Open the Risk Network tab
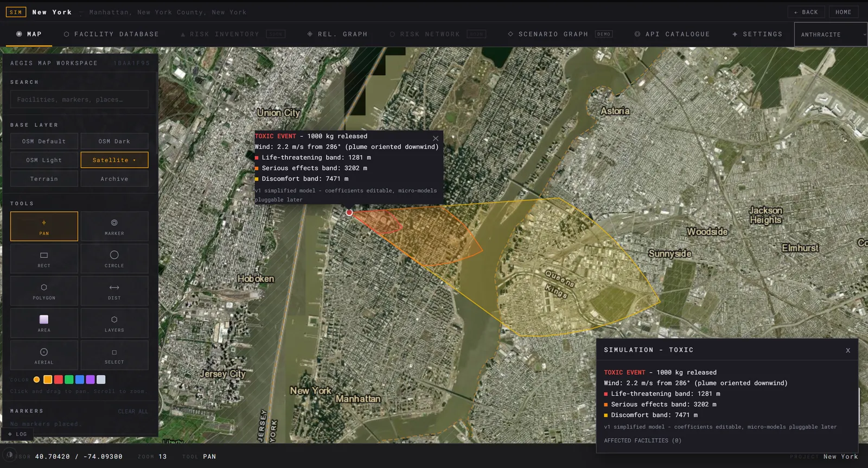This screenshot has width=868, height=468. coord(437,34)
